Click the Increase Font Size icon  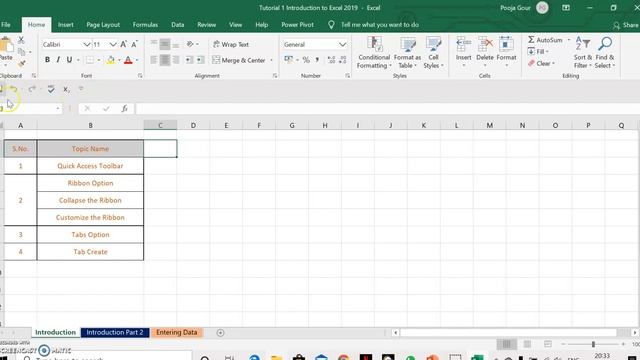click(123, 44)
